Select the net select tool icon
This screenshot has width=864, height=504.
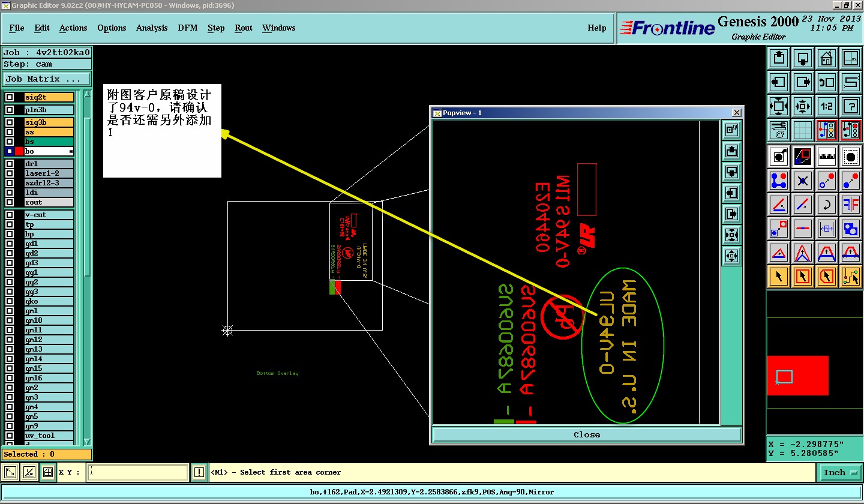coord(851,277)
